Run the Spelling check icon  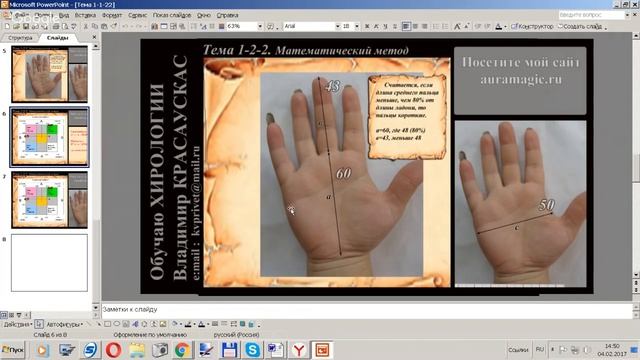pos(74,26)
